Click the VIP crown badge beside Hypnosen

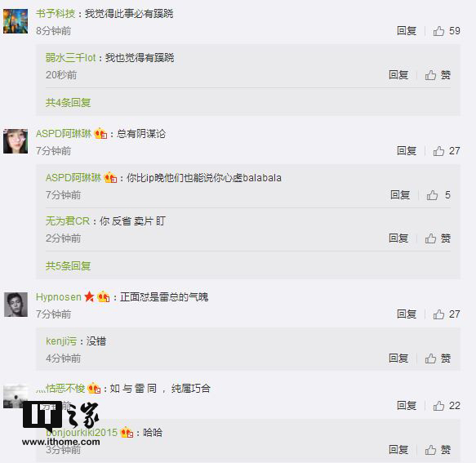coord(104,296)
